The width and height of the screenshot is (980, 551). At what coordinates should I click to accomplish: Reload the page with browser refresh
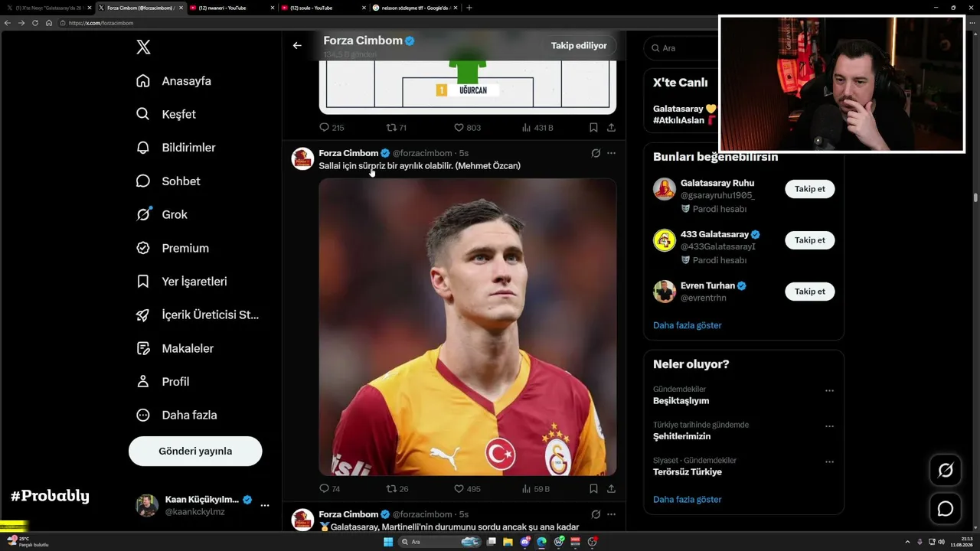point(35,23)
